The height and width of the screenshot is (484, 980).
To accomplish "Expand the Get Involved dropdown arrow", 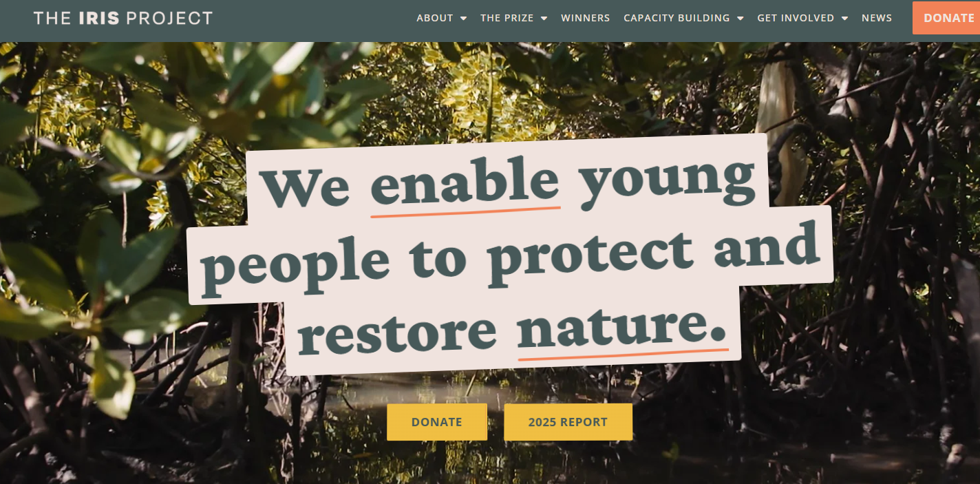I will (x=844, y=19).
